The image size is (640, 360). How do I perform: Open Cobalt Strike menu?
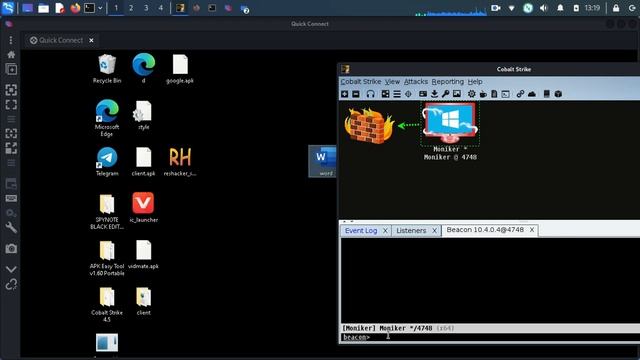tap(361, 82)
